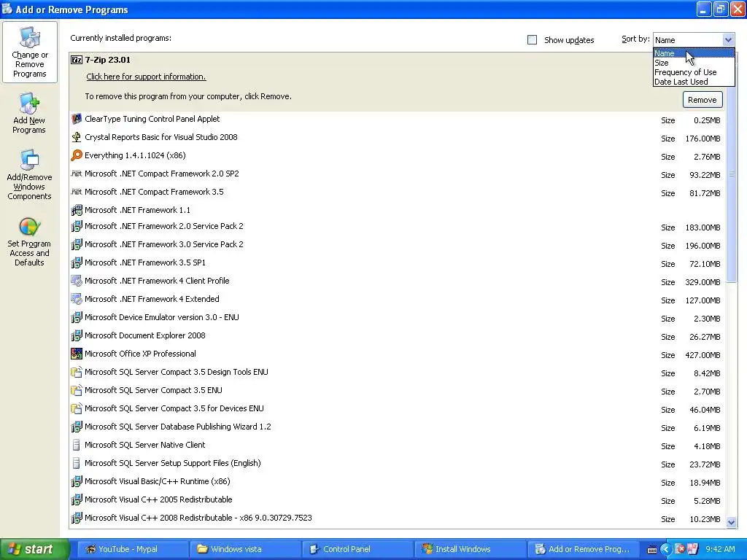
Task: Remove the 7-Zip 23.01 program
Action: (x=703, y=100)
